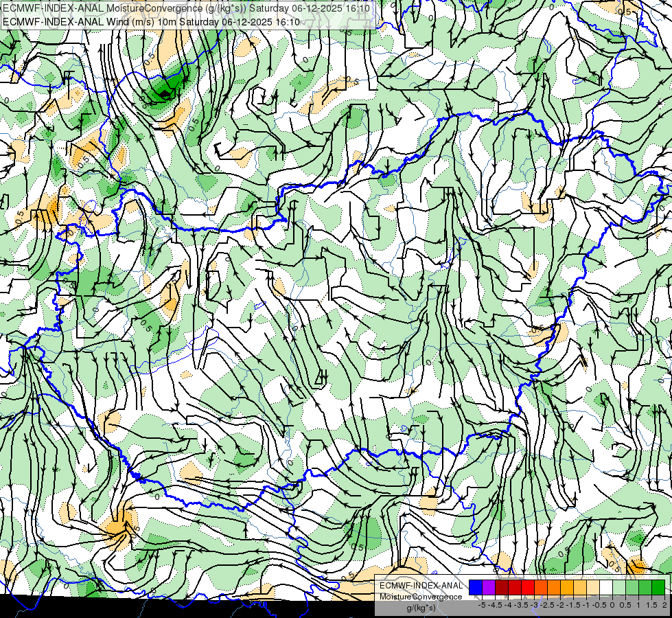This screenshot has height=618, width=672.
Task: Click the blue legend color swatch
Action: [476, 587]
